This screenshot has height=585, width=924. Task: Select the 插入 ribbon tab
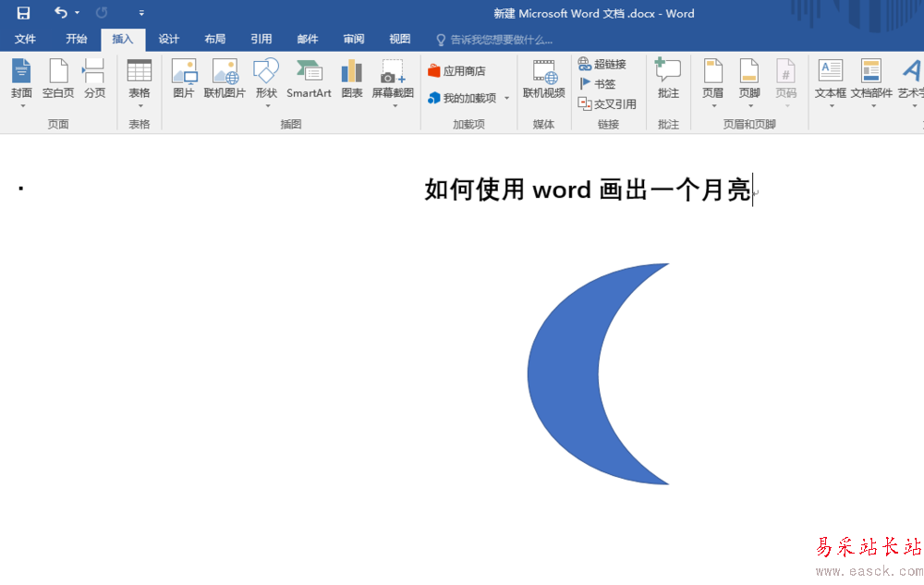123,40
